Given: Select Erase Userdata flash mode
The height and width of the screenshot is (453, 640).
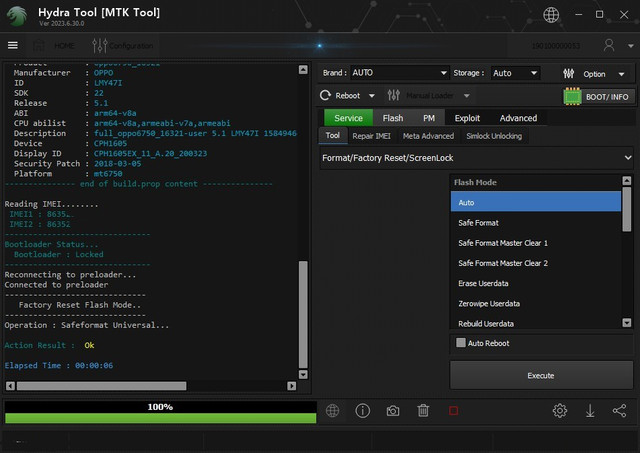Looking at the screenshot, I should pos(536,283).
